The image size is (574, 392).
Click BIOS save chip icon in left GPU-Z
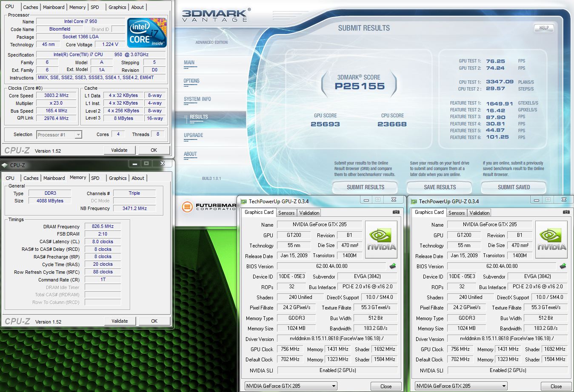(x=393, y=266)
